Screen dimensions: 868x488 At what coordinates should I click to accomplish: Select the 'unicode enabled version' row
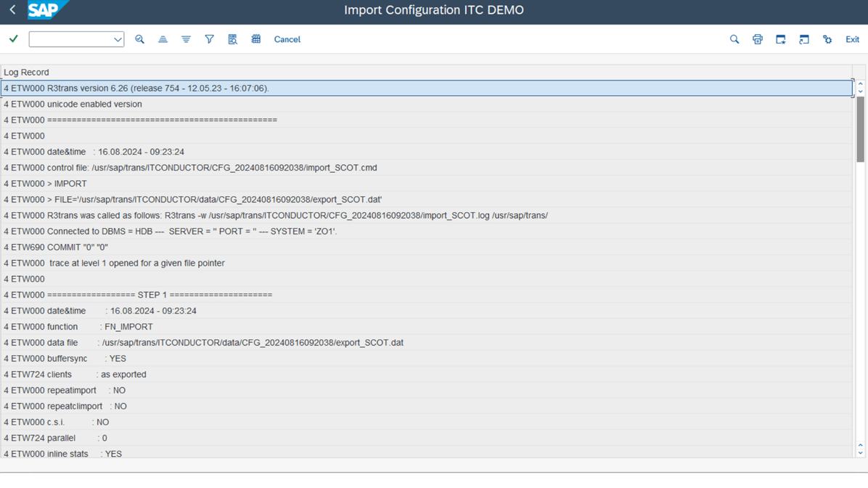[x=426, y=104]
